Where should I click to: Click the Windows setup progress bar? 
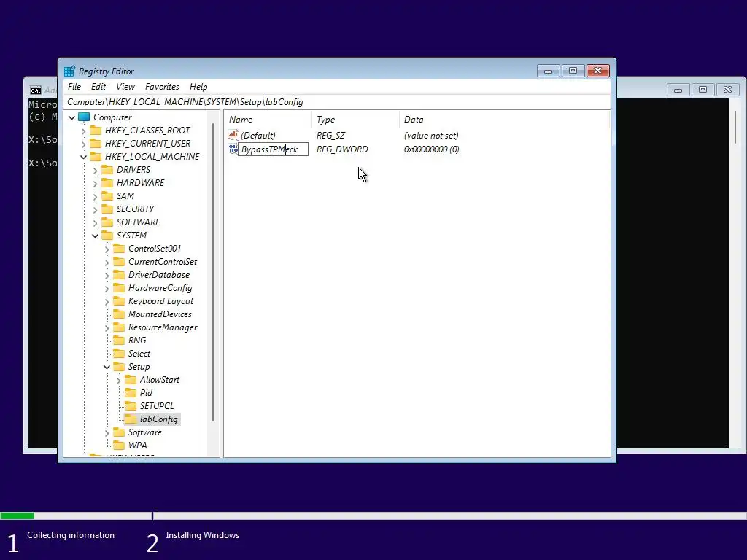(373, 516)
